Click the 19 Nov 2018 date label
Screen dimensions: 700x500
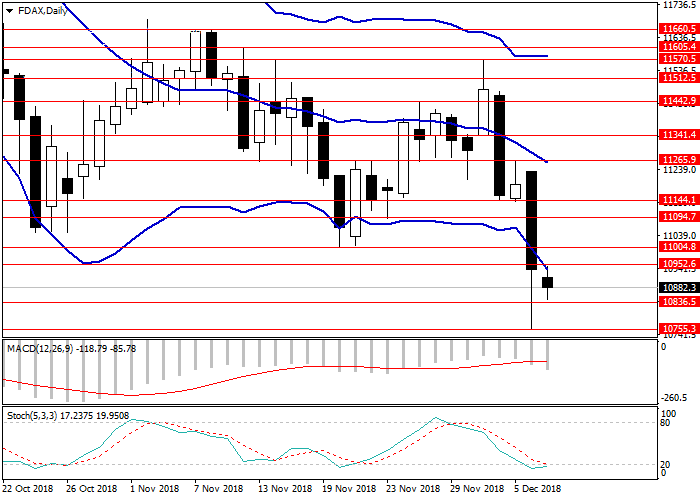coord(349,488)
